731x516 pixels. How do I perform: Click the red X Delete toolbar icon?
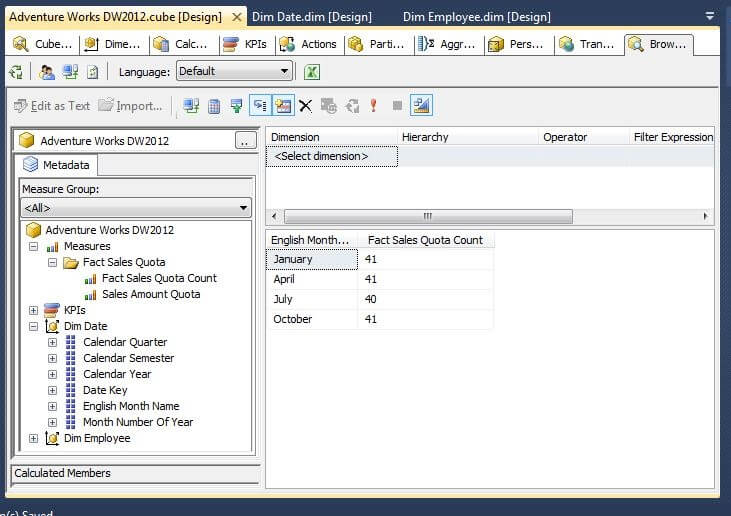coord(306,105)
